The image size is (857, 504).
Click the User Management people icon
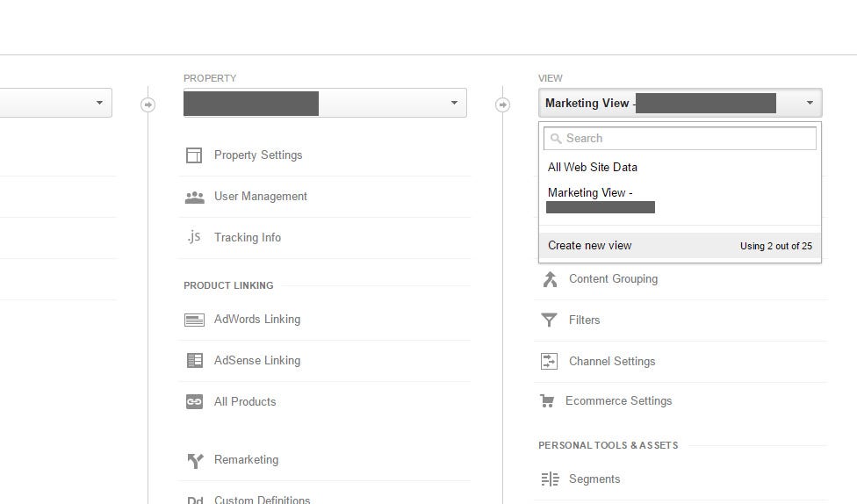(x=195, y=198)
